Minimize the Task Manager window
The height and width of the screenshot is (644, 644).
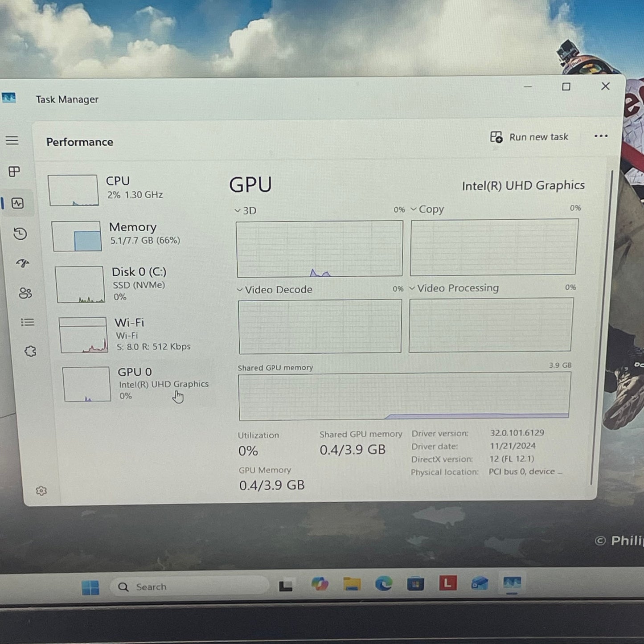click(x=528, y=86)
